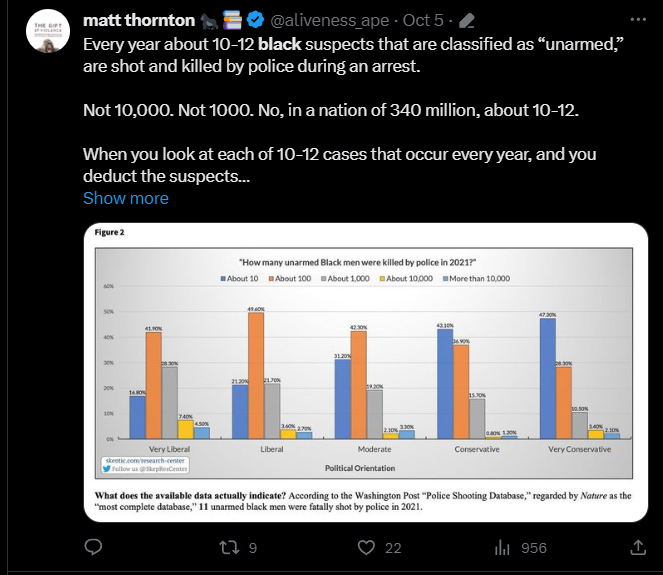This screenshot has width=663, height=575.
Task: Expand the tweet with Show more
Action: [x=125, y=198]
